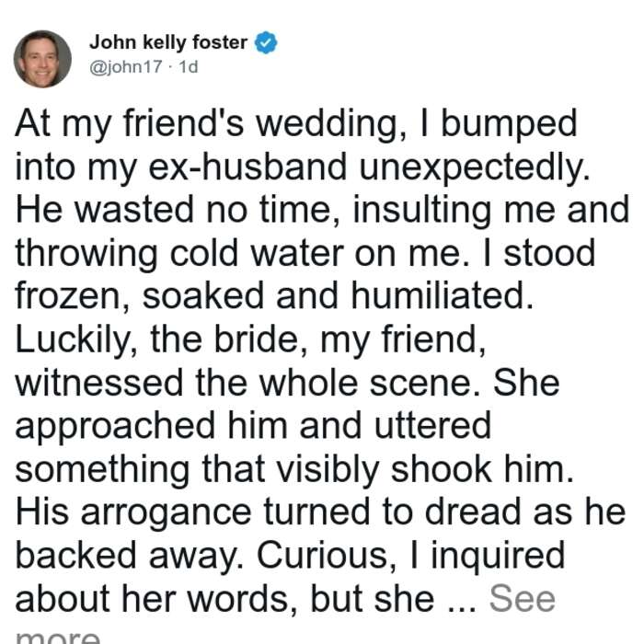Click the line 'He wasted no time, insulting me and'

[322, 210]
